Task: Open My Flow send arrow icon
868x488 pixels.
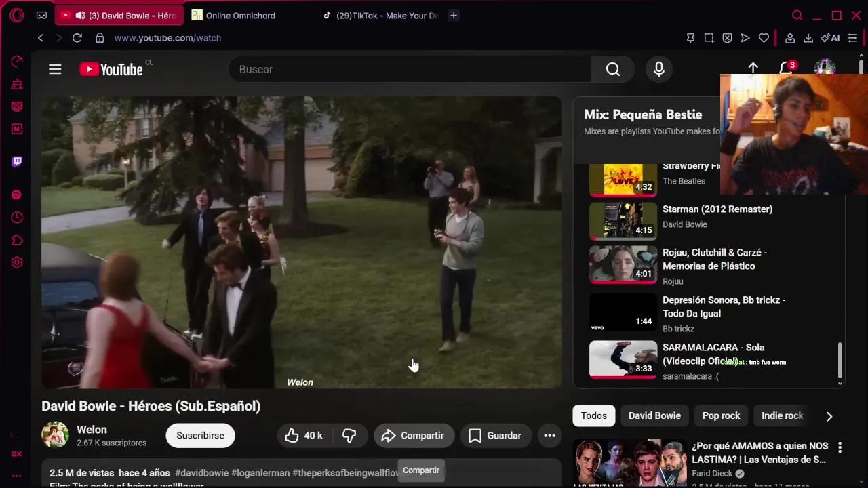Action: point(745,38)
